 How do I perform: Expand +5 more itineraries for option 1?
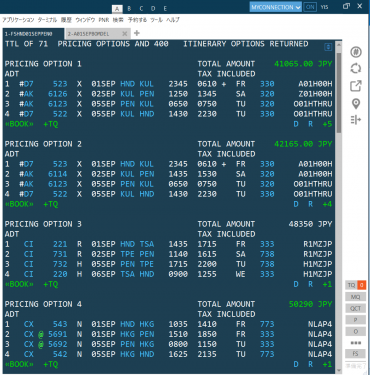coord(327,124)
